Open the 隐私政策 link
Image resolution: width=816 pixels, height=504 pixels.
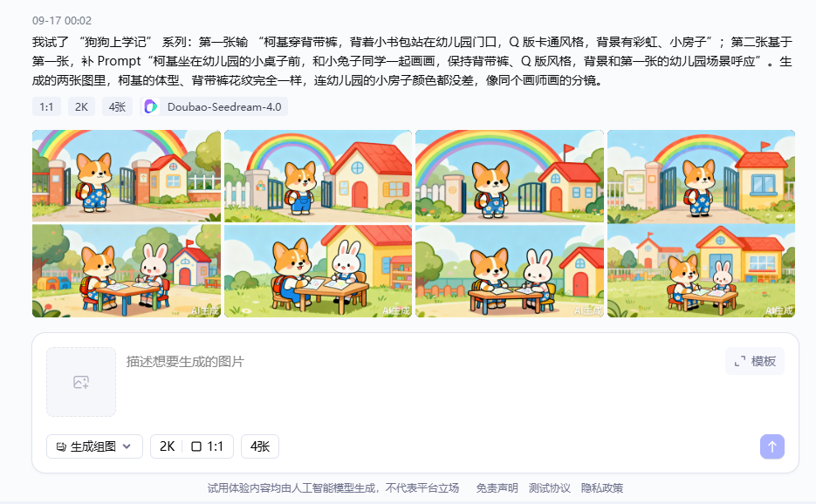[x=602, y=488]
